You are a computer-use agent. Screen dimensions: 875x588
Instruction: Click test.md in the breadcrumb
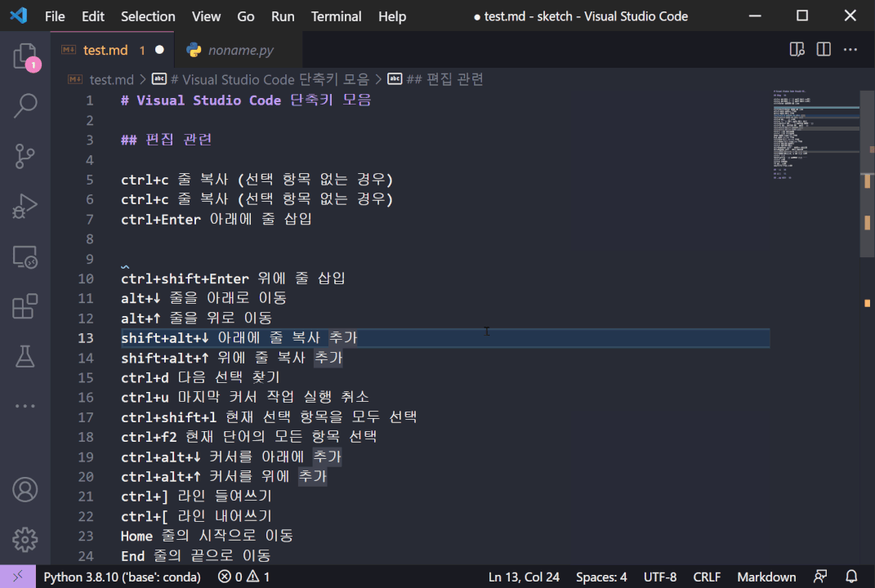point(112,80)
